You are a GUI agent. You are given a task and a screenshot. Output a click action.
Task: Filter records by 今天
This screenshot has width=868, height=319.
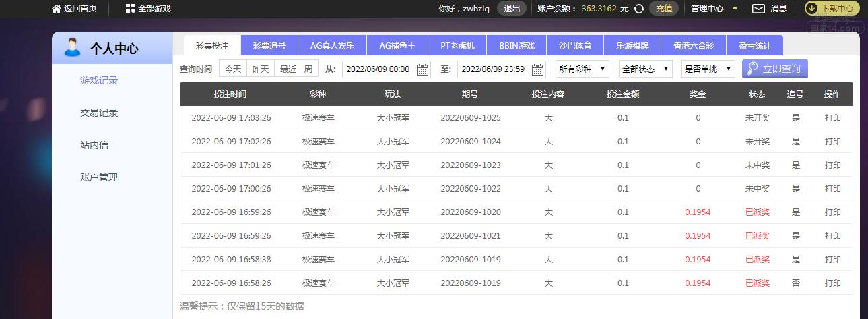coord(233,69)
